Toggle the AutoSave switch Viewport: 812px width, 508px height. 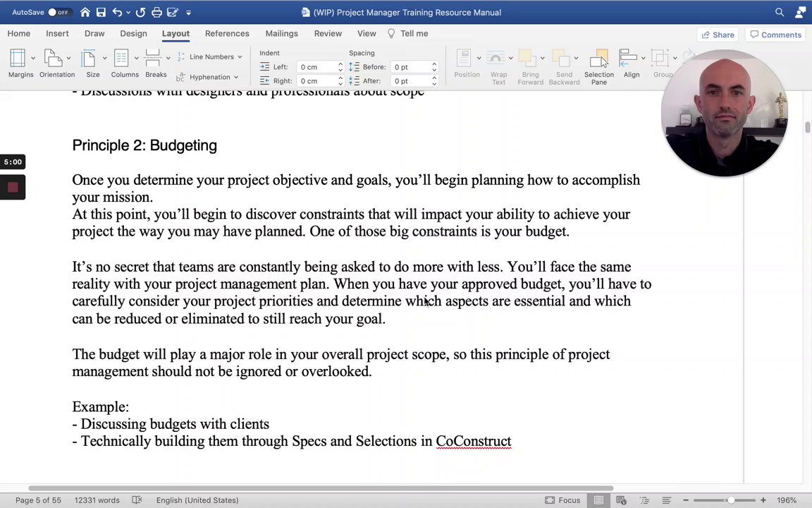(59, 12)
